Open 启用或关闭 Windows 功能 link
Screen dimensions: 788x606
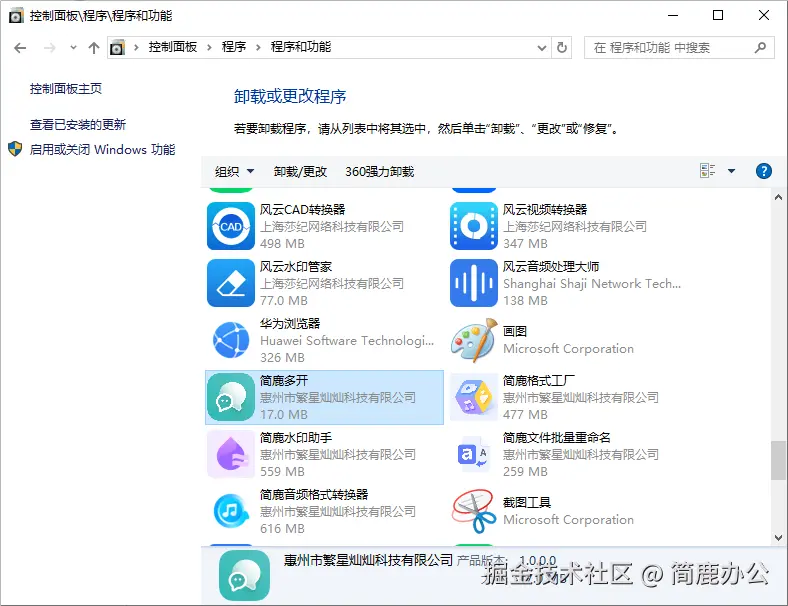click(103, 149)
